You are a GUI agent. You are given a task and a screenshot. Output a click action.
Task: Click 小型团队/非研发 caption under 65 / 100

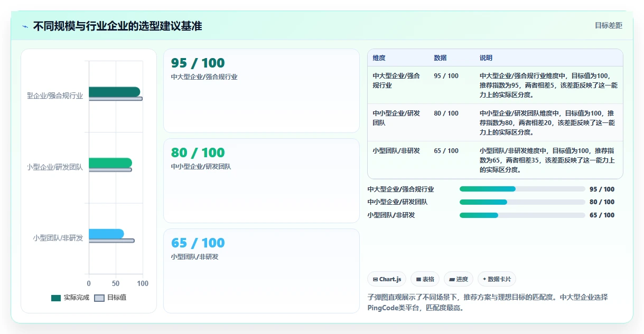click(194, 257)
